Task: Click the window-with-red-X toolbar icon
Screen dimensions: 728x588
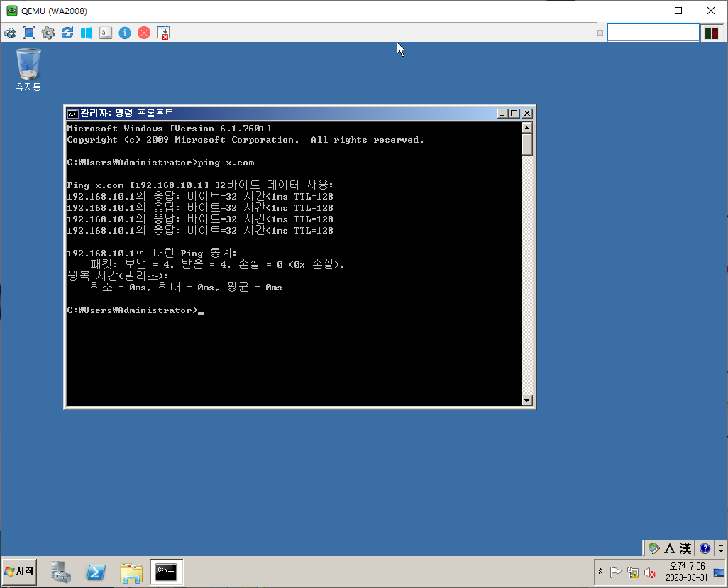Action: (x=163, y=33)
